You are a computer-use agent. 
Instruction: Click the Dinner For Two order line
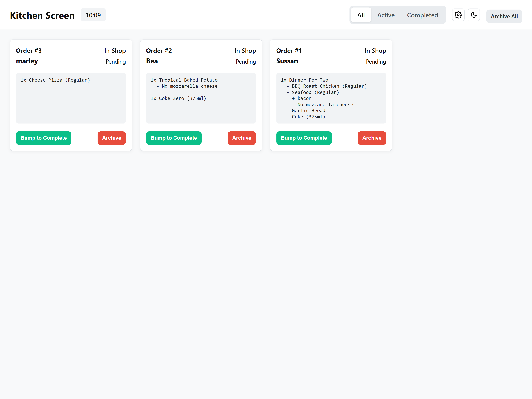click(x=304, y=80)
